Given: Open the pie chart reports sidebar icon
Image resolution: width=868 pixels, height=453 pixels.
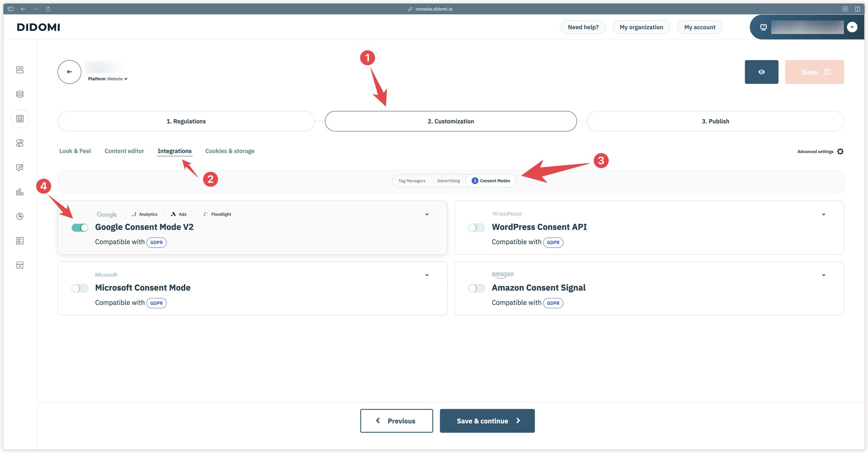Looking at the screenshot, I should 20,216.
